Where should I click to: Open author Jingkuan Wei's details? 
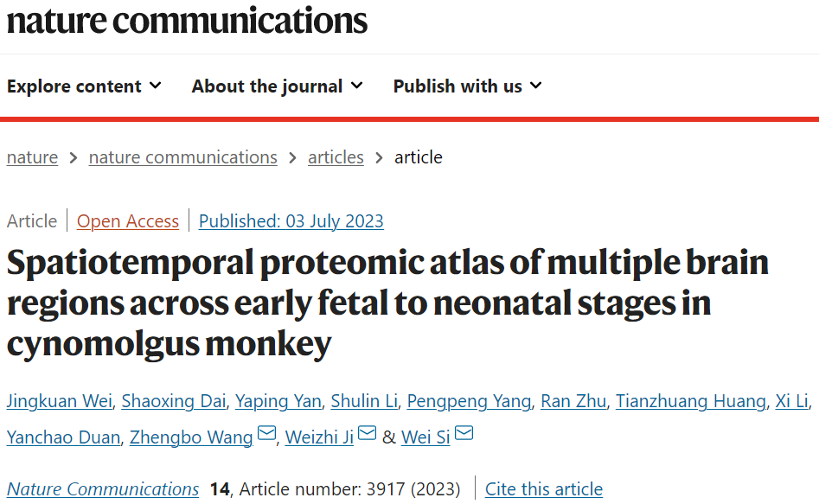(x=60, y=401)
